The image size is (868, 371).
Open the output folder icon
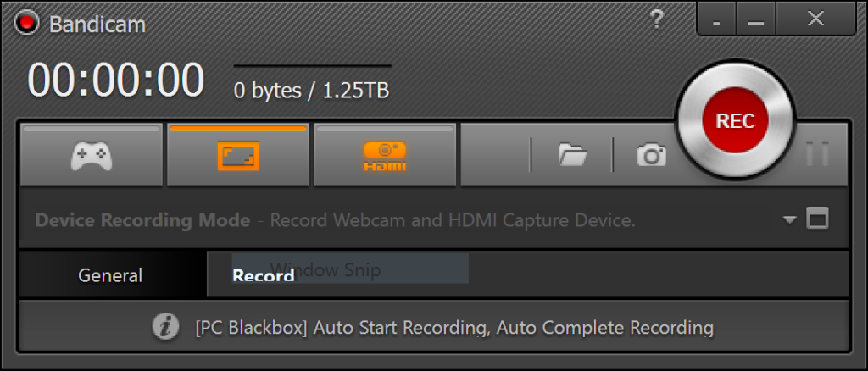[572, 155]
